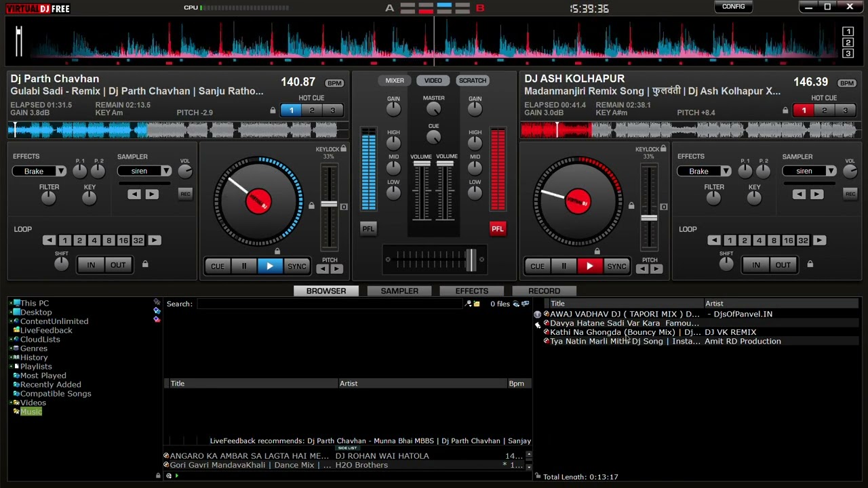The image size is (868, 488).
Task: Open the RECORD tab
Action: coord(544,291)
